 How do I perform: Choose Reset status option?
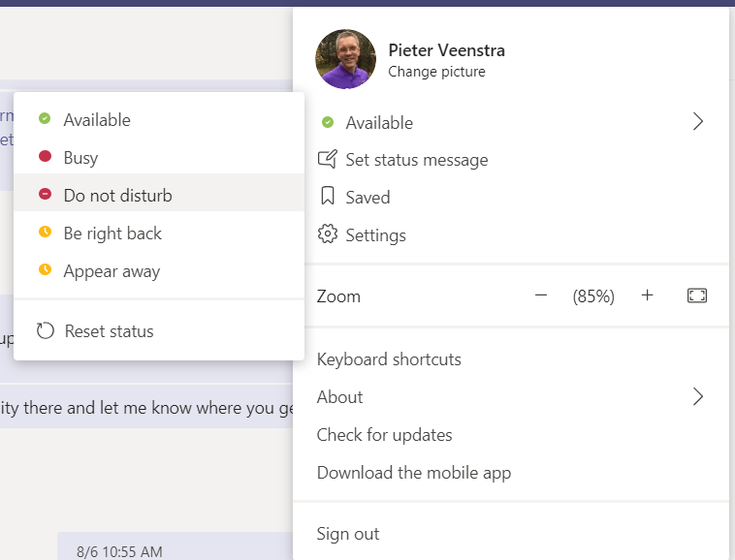pos(159,331)
